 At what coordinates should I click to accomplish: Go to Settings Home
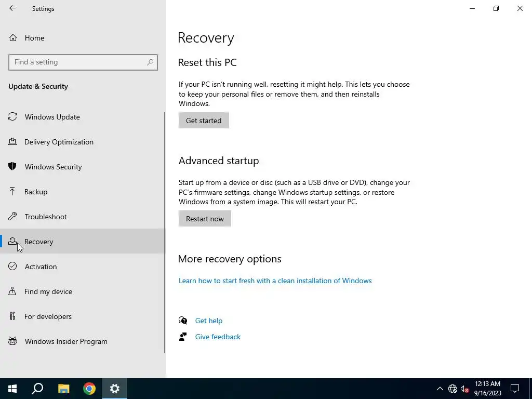pos(34,38)
